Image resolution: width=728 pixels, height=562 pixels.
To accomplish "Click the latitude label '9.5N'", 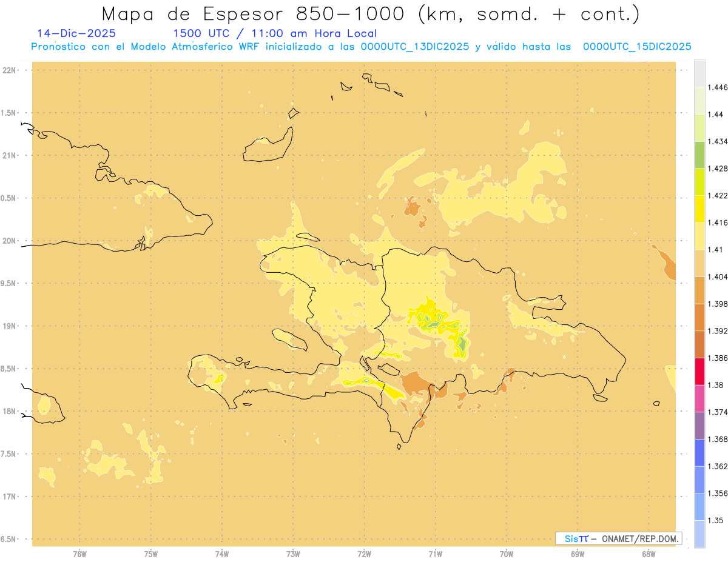I will pyautogui.click(x=8, y=283).
